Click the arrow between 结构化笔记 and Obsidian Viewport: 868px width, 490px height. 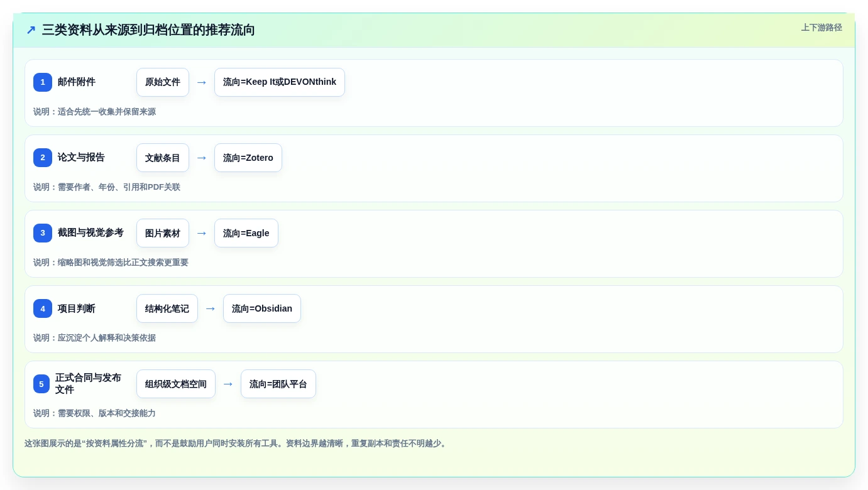pos(211,308)
